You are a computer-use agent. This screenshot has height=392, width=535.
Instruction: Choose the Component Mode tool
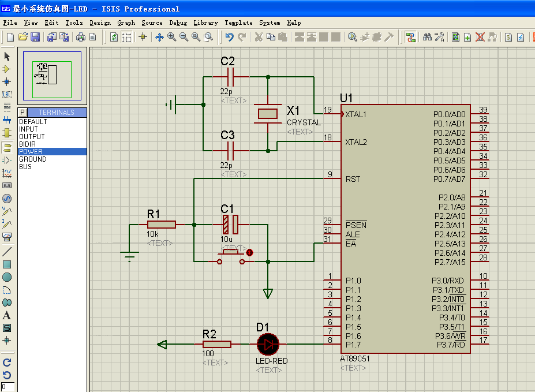(x=7, y=69)
